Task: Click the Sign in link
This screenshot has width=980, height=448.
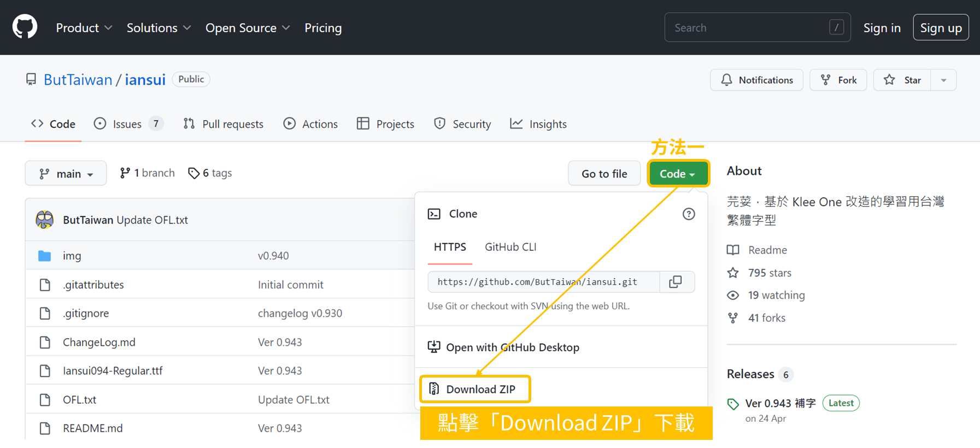Action: tap(882, 28)
